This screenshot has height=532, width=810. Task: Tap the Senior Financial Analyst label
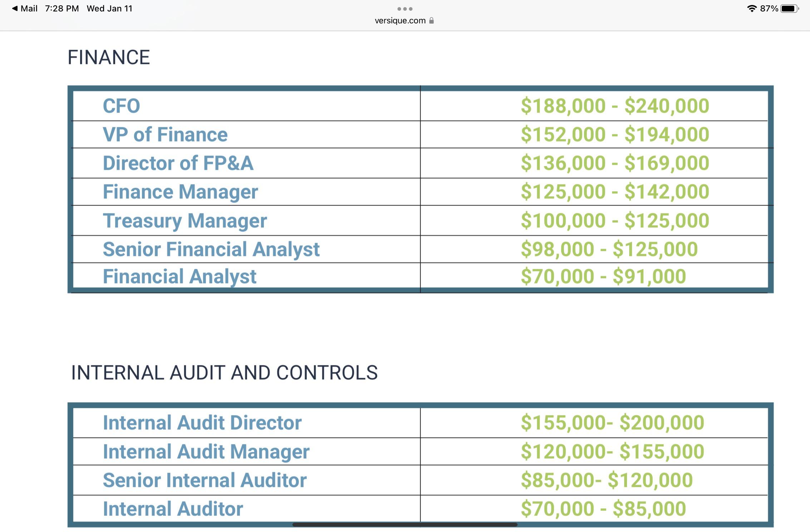coord(211,249)
